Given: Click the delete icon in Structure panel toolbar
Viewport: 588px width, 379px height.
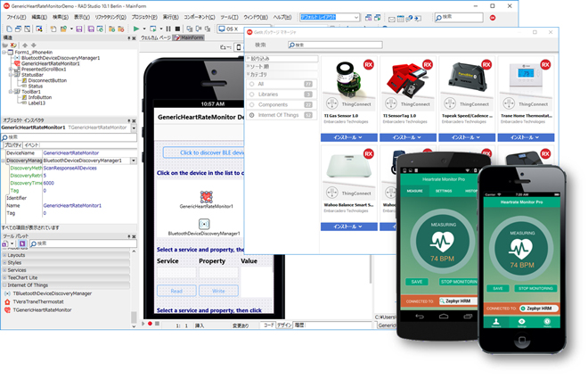Looking at the screenshot, I should coord(14,45).
